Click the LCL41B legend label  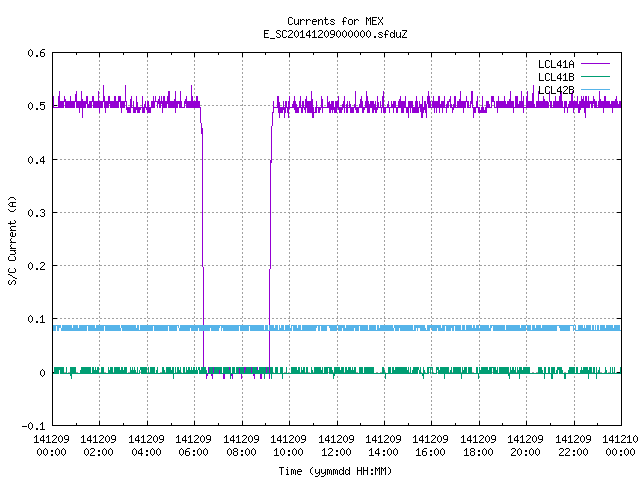click(x=556, y=77)
